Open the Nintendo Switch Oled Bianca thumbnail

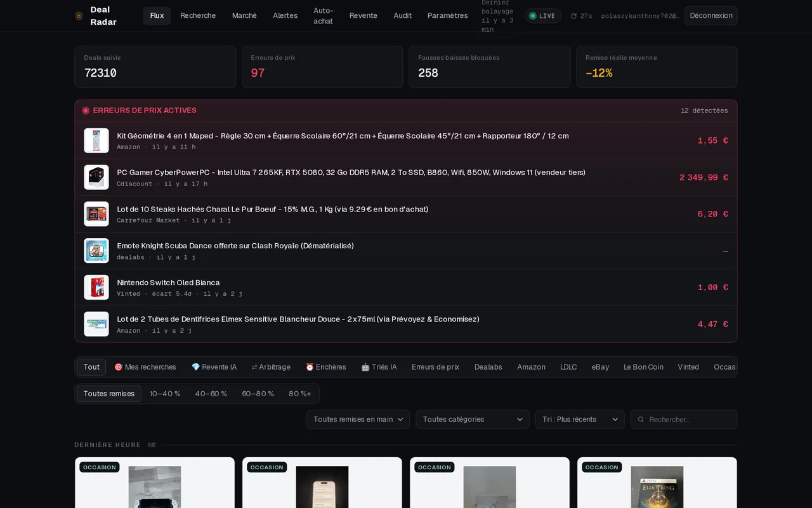click(x=96, y=287)
